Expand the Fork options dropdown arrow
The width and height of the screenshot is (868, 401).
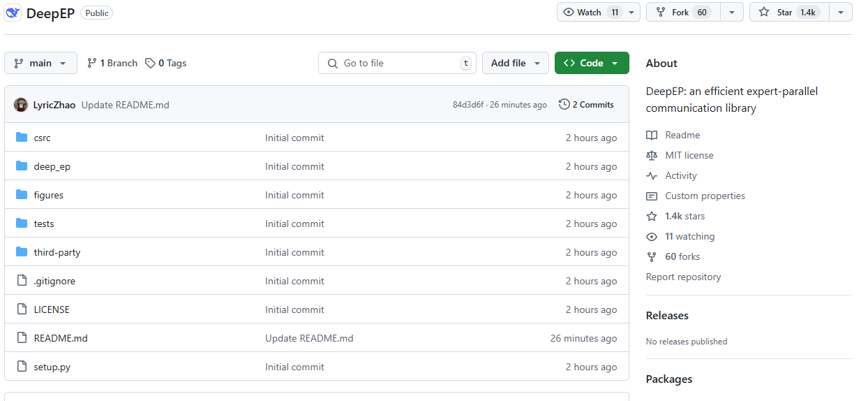click(731, 13)
